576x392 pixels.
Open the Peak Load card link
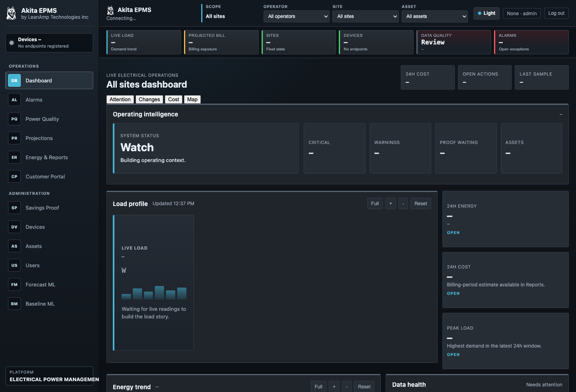(453, 354)
